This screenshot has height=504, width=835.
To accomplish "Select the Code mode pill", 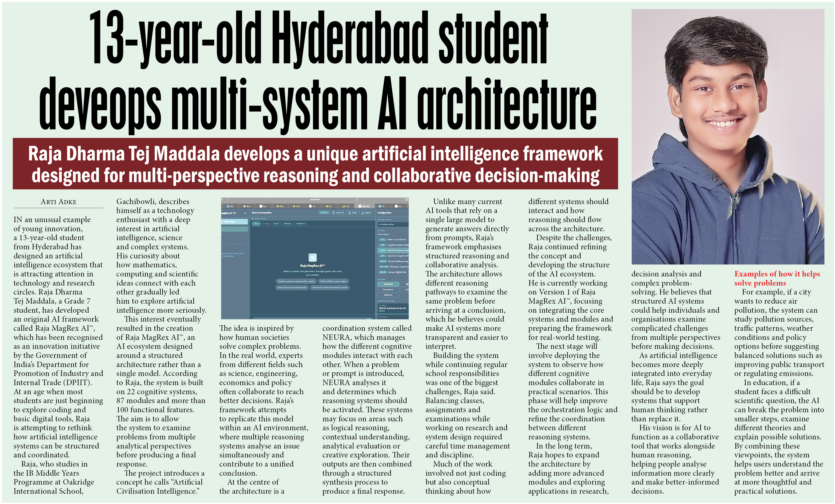I will click(x=276, y=223).
